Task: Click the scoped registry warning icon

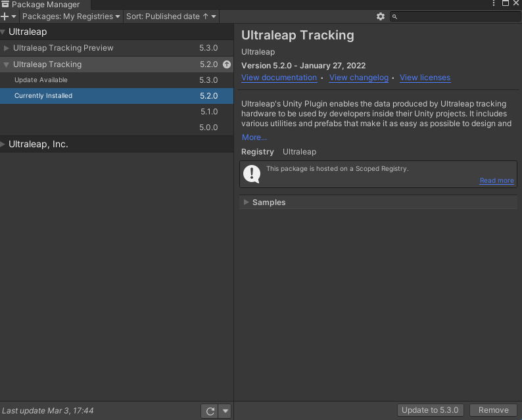Action: [252, 174]
